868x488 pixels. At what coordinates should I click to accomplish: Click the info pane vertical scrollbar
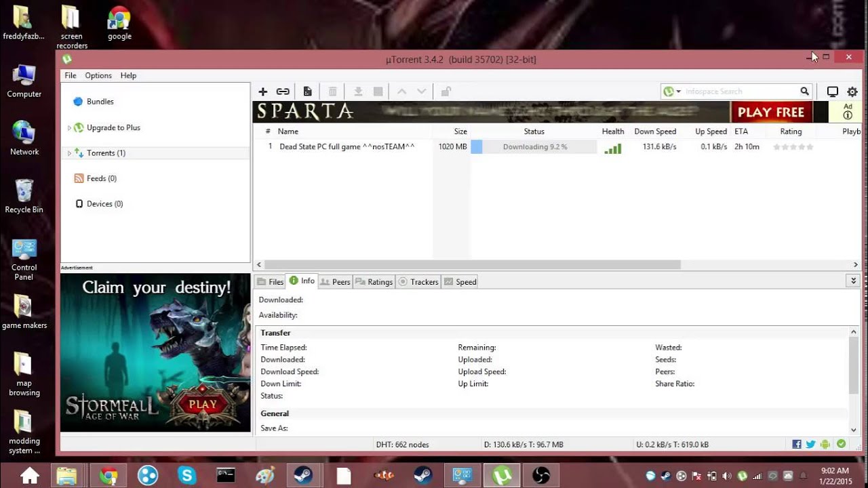[x=854, y=365]
